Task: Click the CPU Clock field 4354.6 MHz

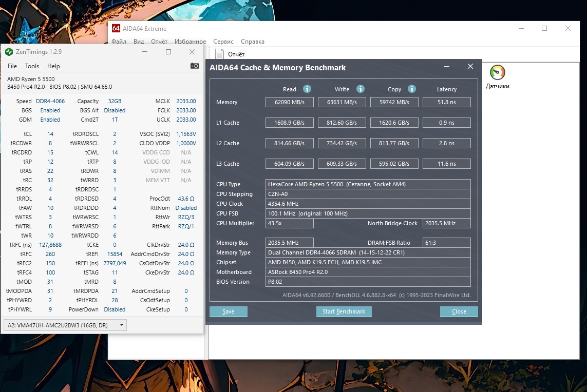Action: point(368,204)
